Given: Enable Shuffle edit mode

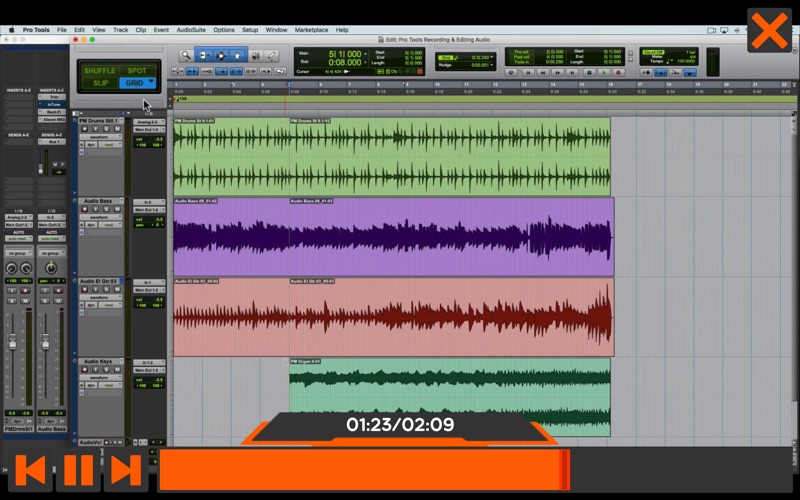Looking at the screenshot, I should (99, 70).
